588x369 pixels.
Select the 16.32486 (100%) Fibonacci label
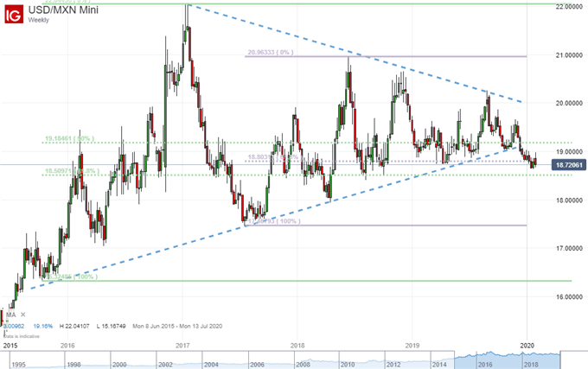pos(71,277)
